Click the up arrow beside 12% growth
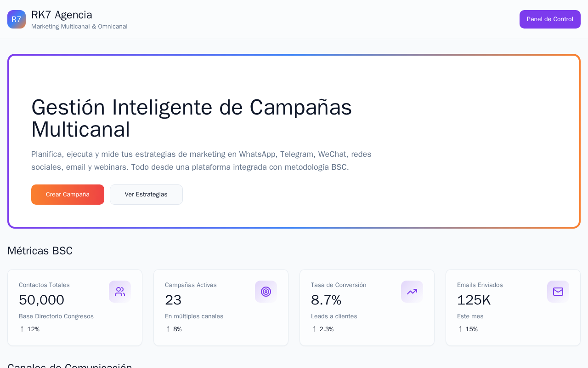 [22, 328]
